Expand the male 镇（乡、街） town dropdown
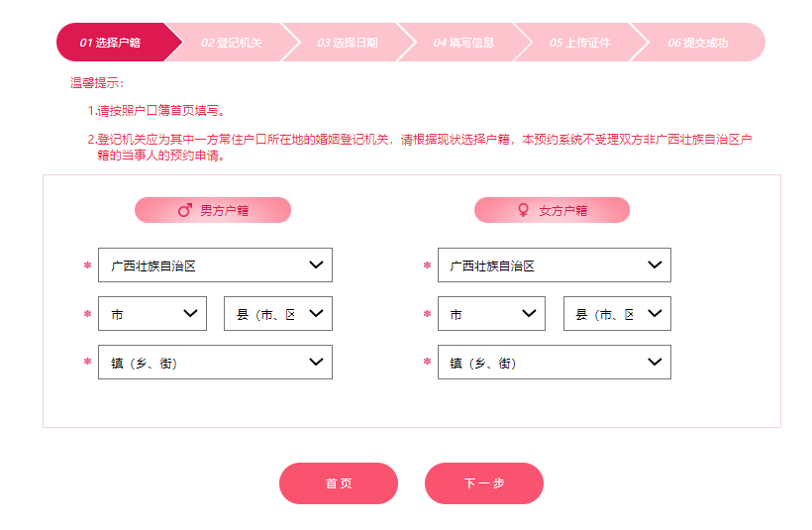 click(x=215, y=363)
